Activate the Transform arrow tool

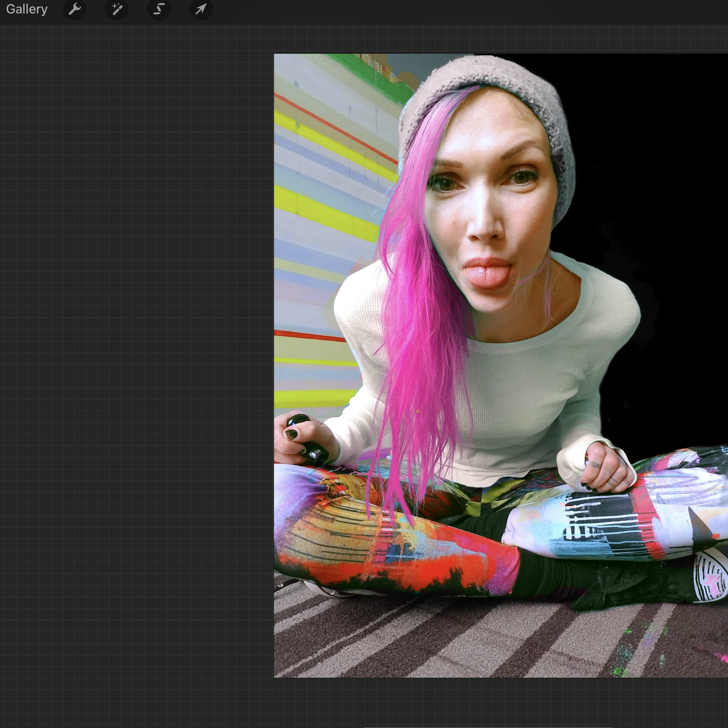coord(201,9)
